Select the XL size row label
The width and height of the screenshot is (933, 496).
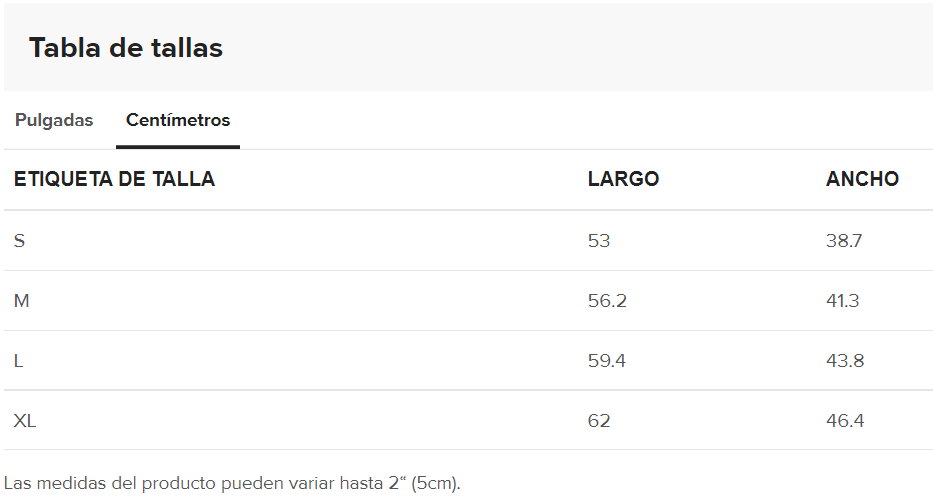pos(25,421)
